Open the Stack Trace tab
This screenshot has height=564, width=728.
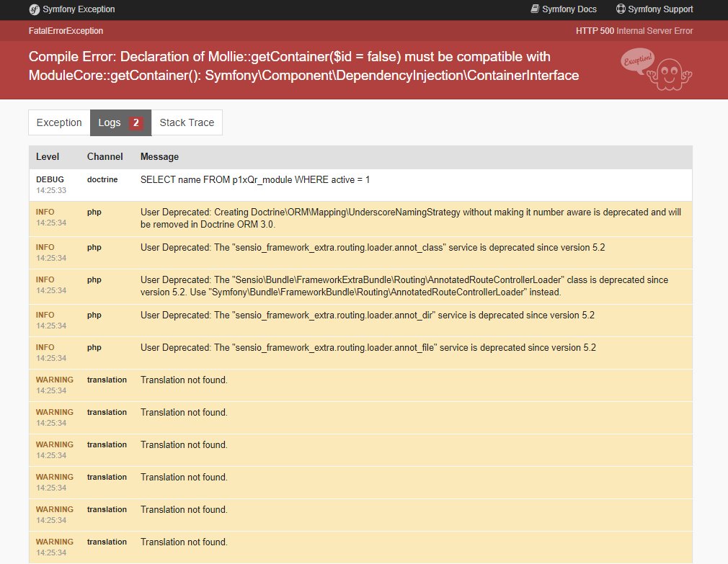click(187, 122)
